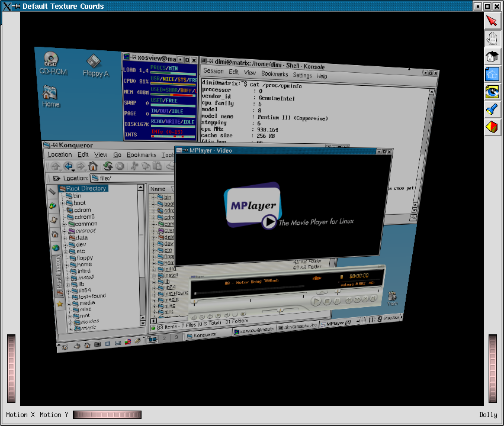
Task: Open the globe Network tab in Konqueror's sidebar
Action: click(x=56, y=248)
